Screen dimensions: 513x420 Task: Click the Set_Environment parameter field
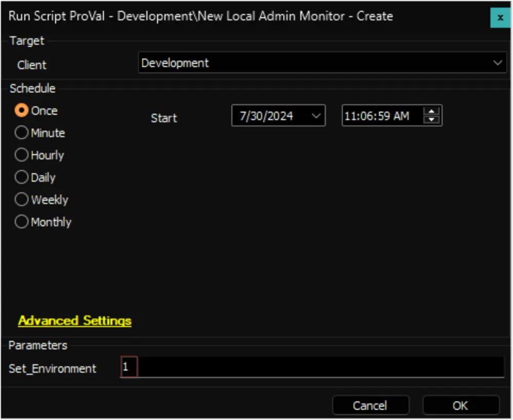pos(312,367)
